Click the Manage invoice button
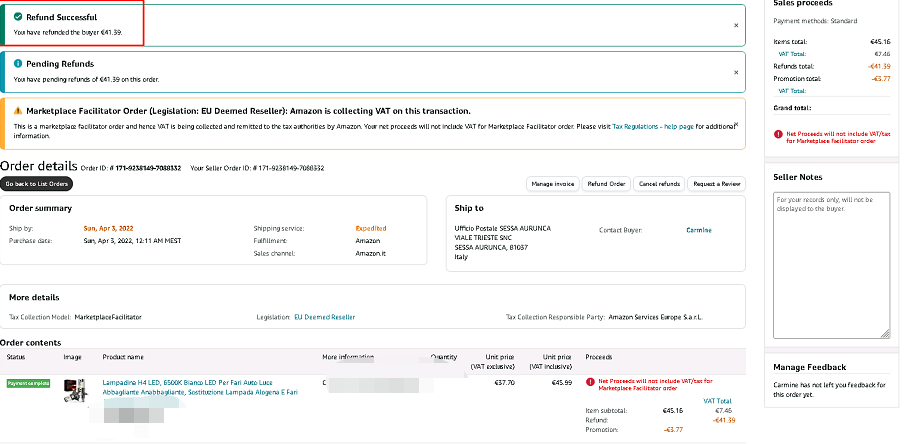913x444 pixels. point(551,184)
